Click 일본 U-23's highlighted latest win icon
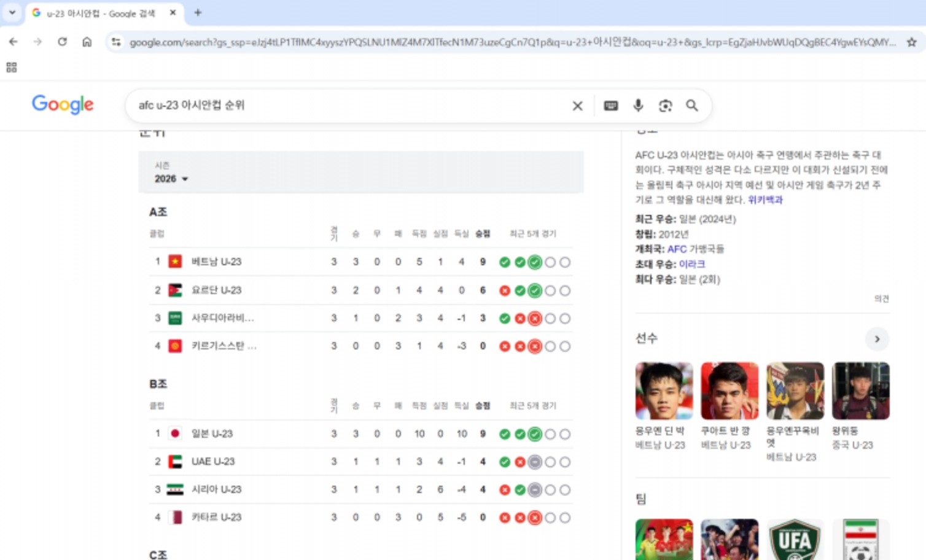The width and height of the screenshot is (926, 560). [535, 434]
